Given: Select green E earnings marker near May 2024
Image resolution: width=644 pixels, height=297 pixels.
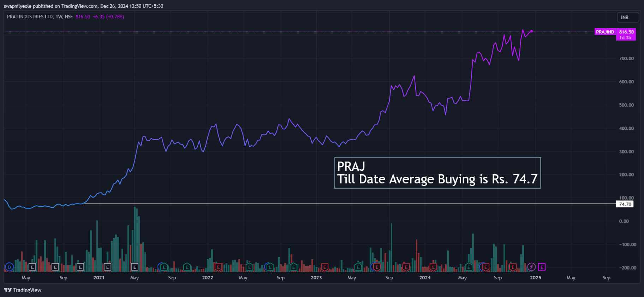Looking at the screenshot, I should [x=469, y=267].
